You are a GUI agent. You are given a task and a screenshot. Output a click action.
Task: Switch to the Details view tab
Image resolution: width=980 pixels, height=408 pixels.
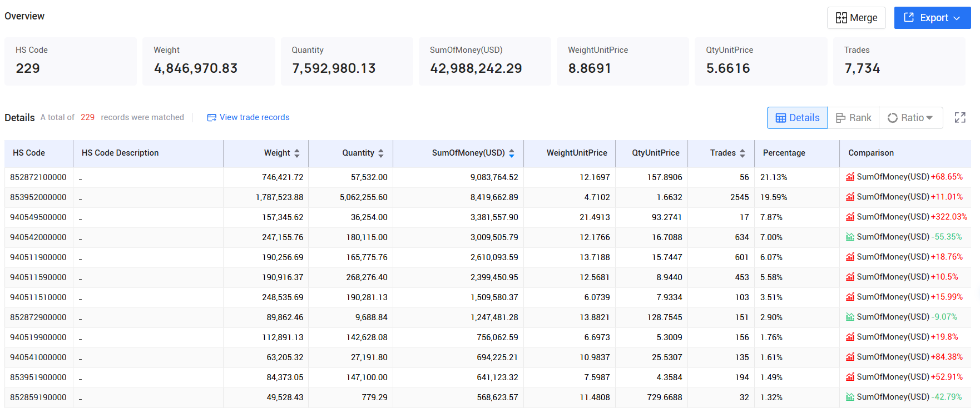coord(797,118)
